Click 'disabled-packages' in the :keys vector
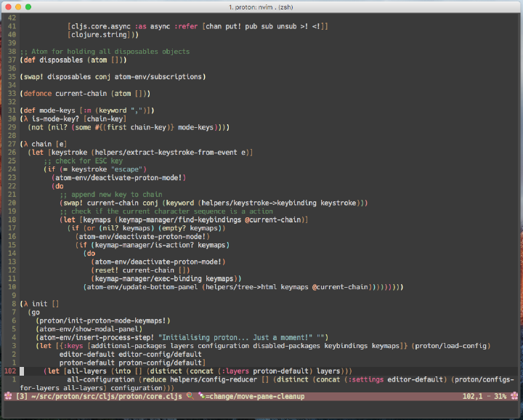The width and height of the screenshot is (523, 420). point(286,346)
